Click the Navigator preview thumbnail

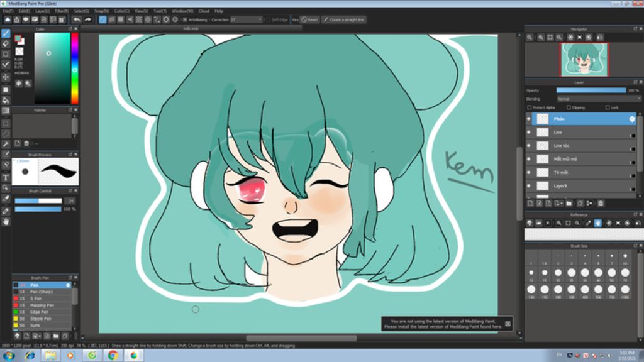(x=584, y=60)
